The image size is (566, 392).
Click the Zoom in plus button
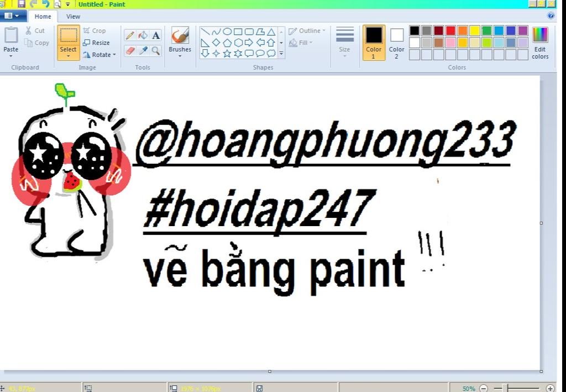(550, 389)
